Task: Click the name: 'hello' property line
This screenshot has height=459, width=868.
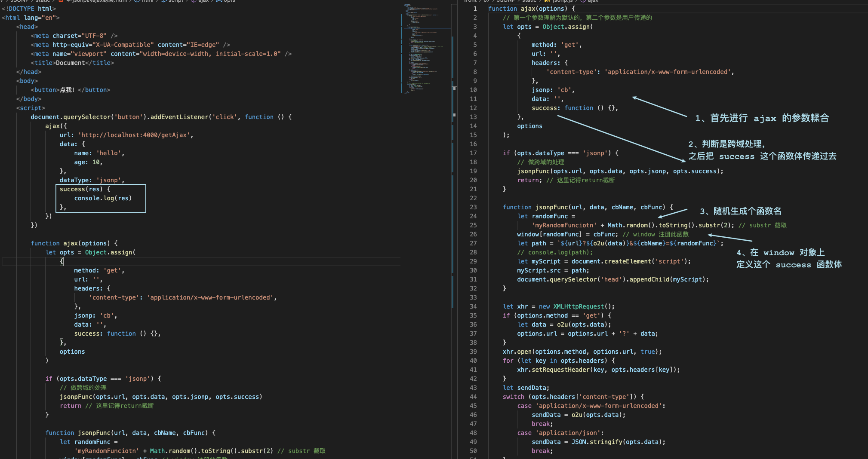Action: 99,153
